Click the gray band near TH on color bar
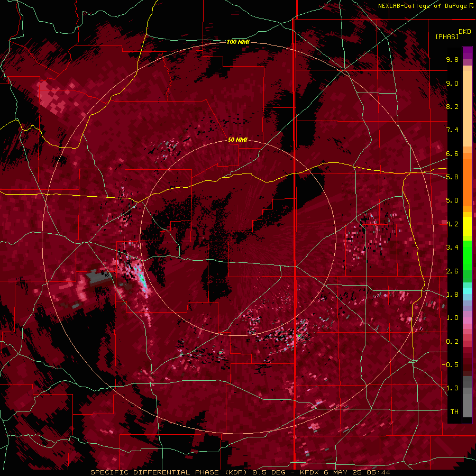 tap(467, 402)
